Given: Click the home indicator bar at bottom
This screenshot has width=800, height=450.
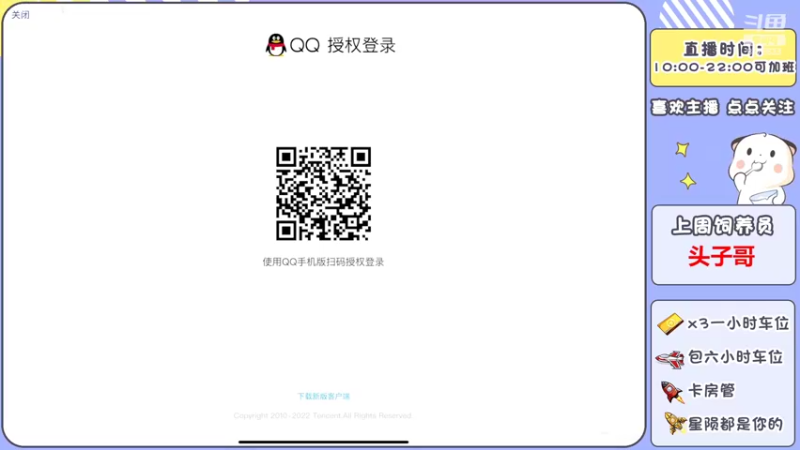Looking at the screenshot, I should (323, 442).
